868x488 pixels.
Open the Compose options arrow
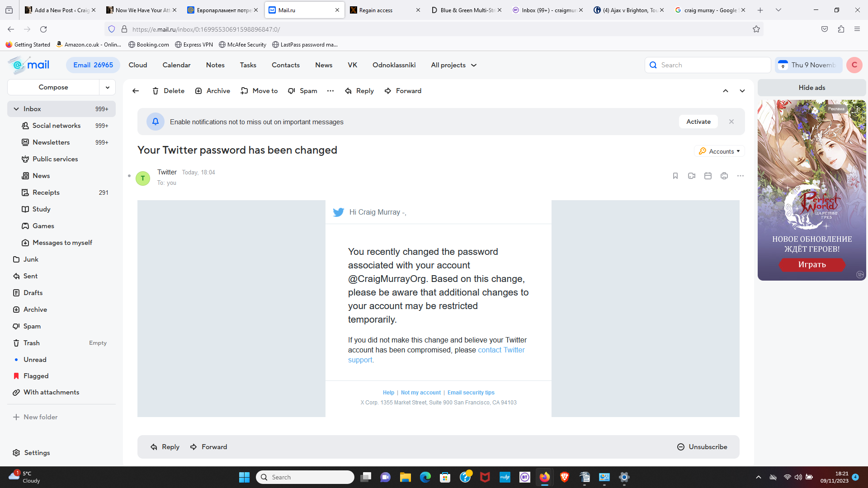[x=107, y=87]
